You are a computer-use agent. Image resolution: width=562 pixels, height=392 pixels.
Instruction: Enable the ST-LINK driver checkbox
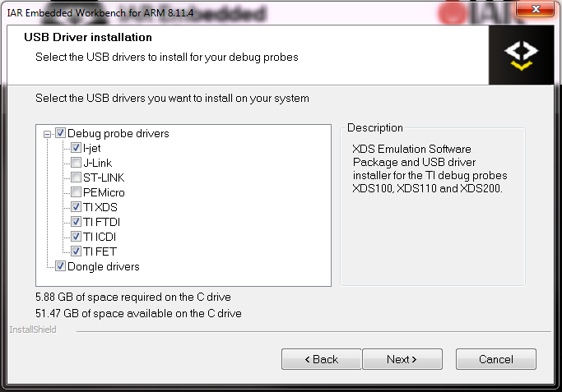76,178
